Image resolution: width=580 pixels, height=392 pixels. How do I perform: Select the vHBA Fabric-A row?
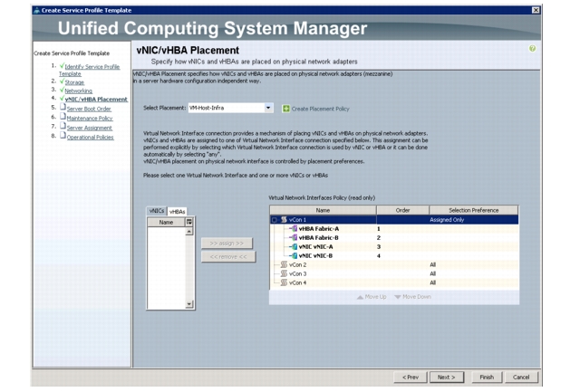coord(394,229)
